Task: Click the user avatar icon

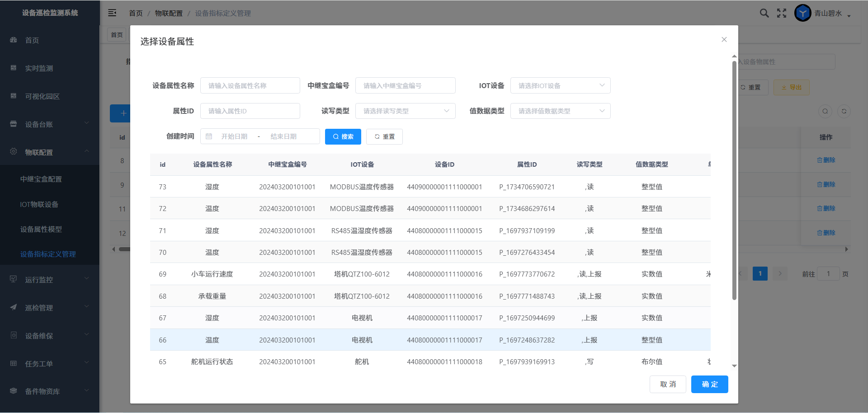Action: pos(803,13)
